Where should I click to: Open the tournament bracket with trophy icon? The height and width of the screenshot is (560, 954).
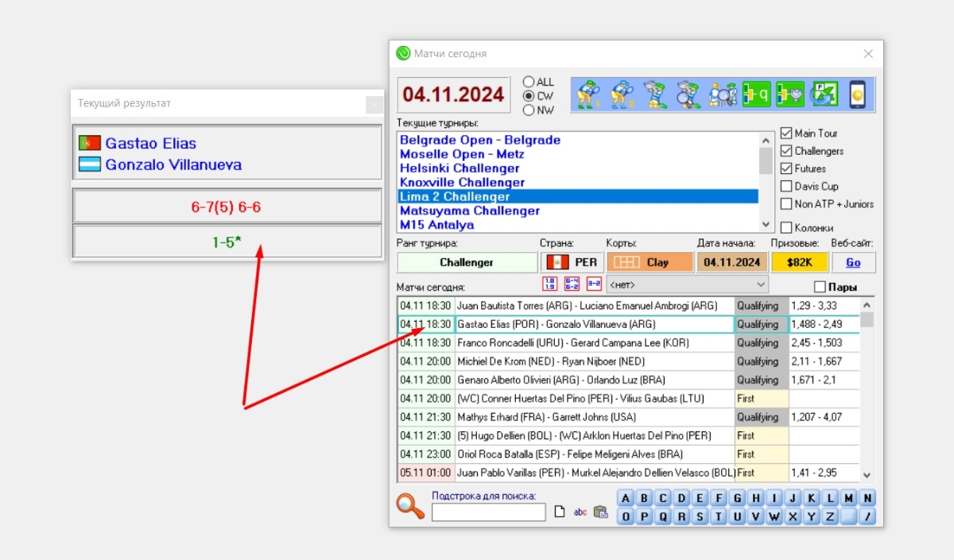click(790, 95)
